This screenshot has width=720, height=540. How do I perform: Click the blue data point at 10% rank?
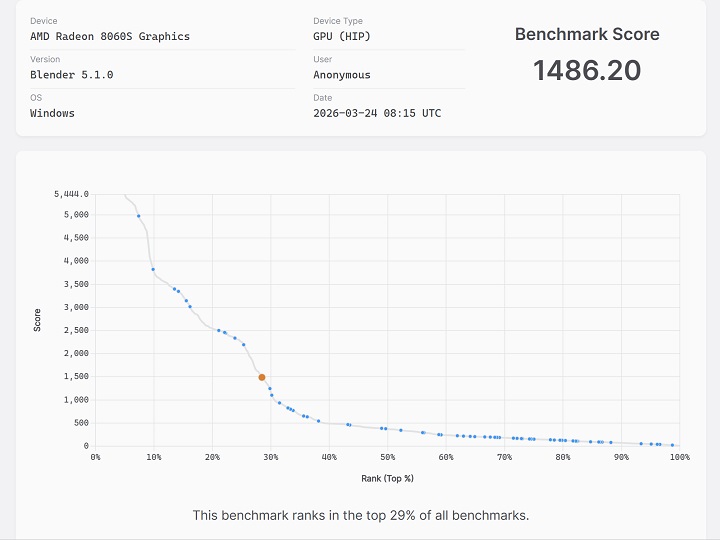click(x=153, y=269)
